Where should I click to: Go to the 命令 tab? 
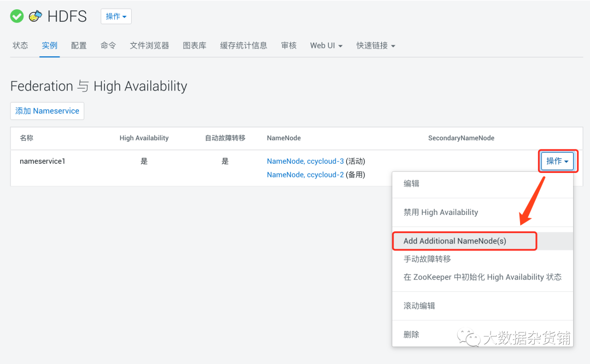[108, 45]
